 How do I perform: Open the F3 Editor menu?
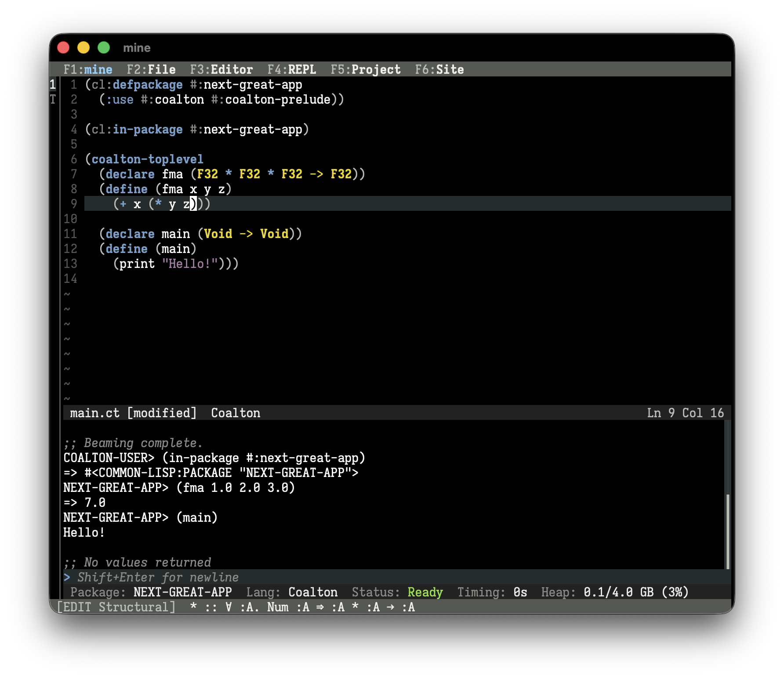[x=221, y=69]
